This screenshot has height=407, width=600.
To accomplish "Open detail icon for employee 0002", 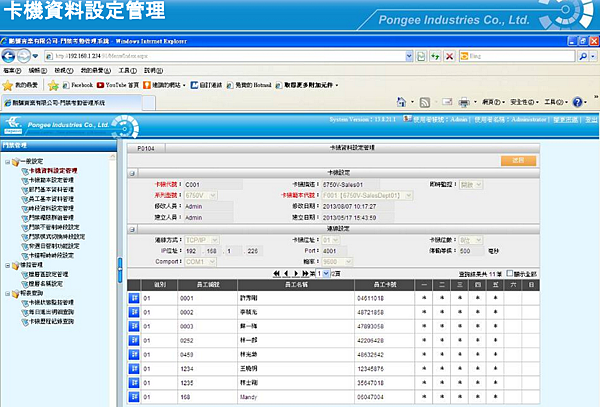I will point(134,312).
